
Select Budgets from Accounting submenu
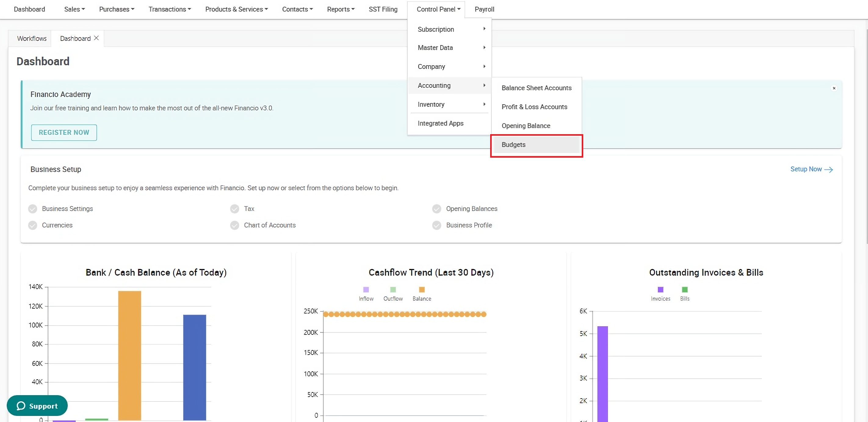pyautogui.click(x=537, y=145)
